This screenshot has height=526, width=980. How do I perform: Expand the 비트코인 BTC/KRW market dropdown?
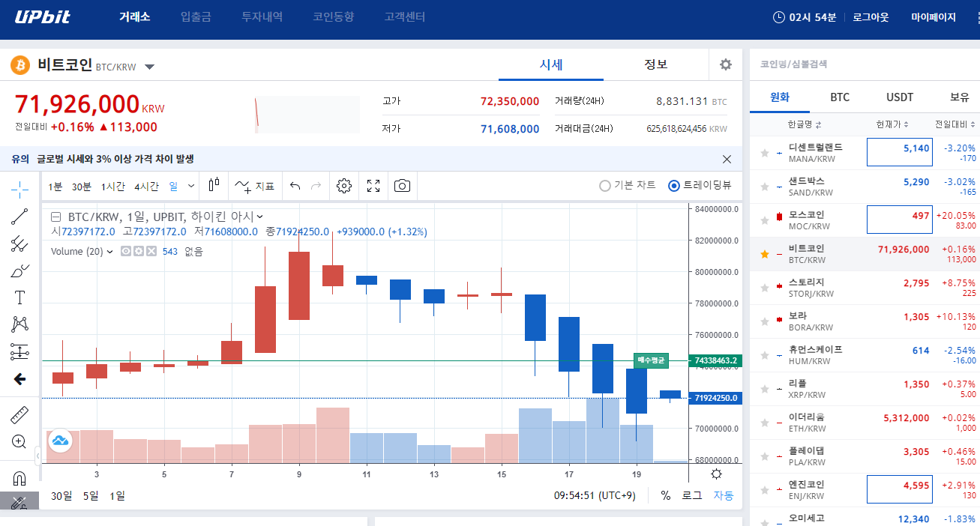point(149,67)
